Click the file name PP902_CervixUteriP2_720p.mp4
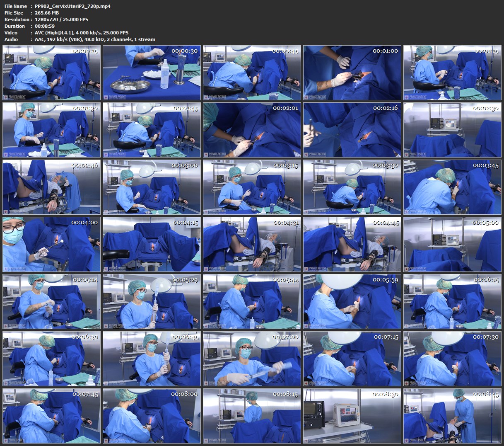 tap(72, 6)
